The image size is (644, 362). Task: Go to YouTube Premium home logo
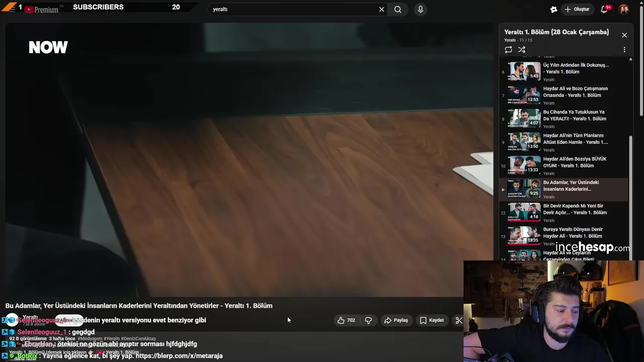point(43,9)
